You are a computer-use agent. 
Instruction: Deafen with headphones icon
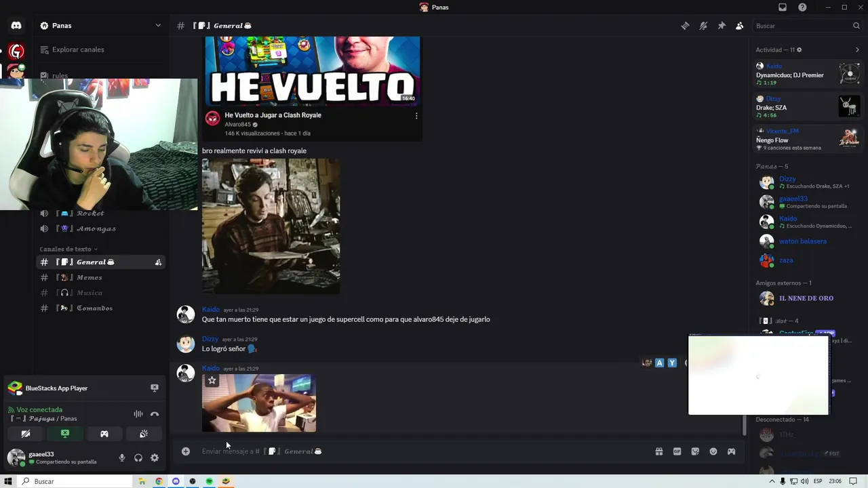(x=138, y=458)
